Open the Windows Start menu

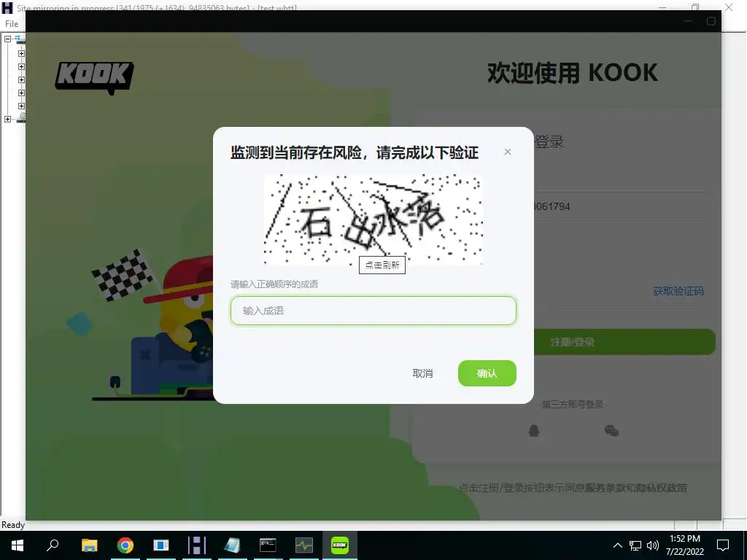pyautogui.click(x=18, y=545)
